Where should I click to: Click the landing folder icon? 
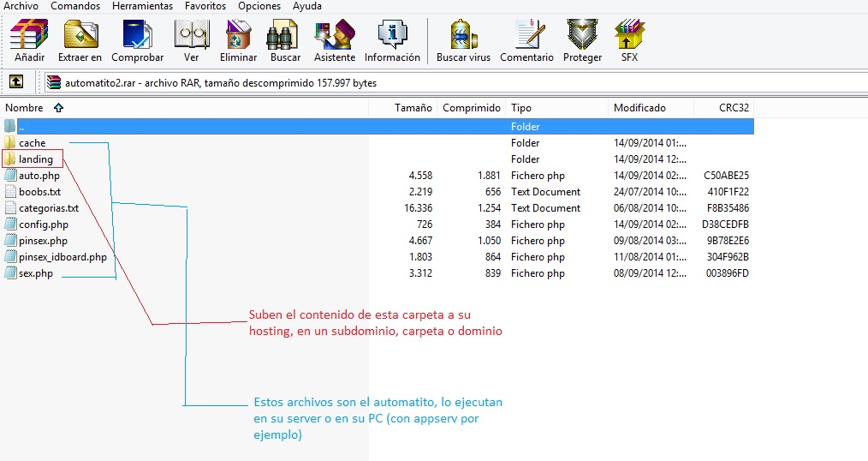coord(10,159)
